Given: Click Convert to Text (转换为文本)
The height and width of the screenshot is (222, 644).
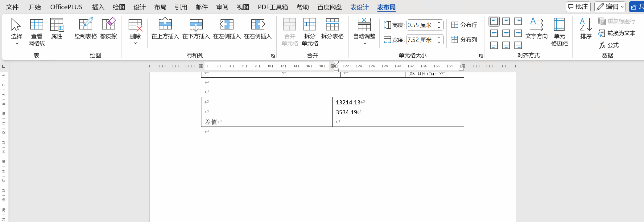Looking at the screenshot, I should pos(617,33).
